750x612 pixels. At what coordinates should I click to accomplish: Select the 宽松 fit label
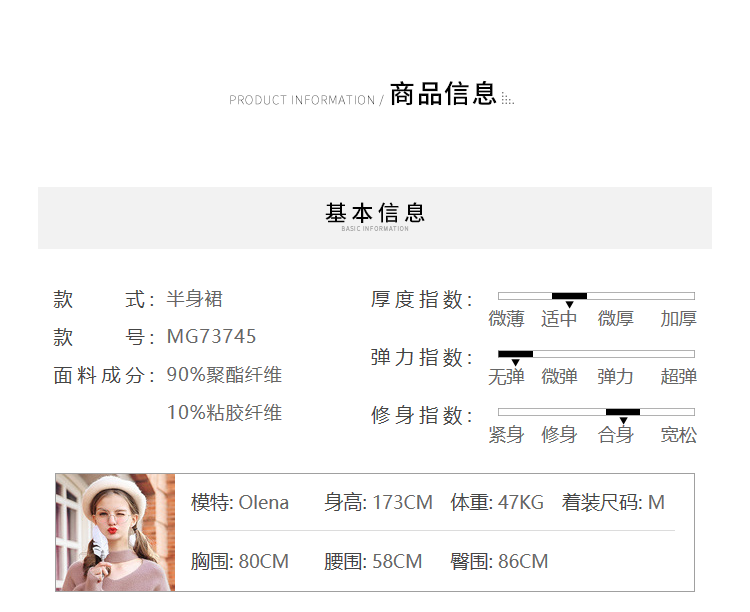click(x=678, y=435)
